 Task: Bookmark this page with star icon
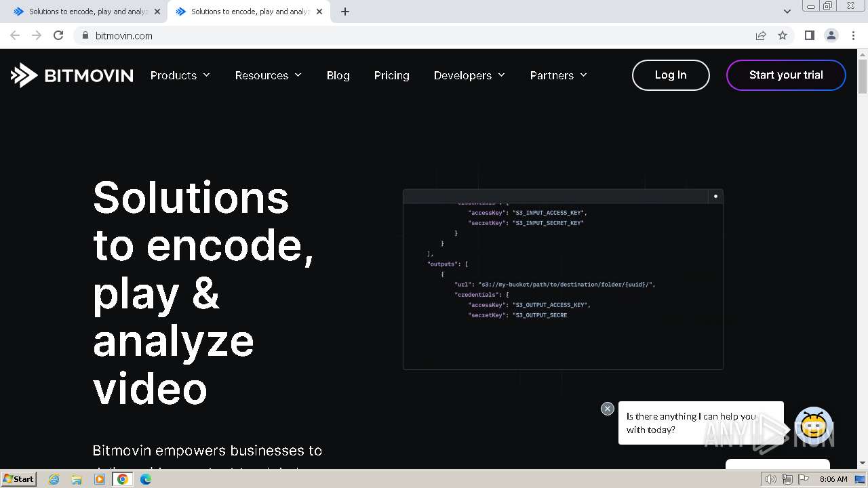783,35
